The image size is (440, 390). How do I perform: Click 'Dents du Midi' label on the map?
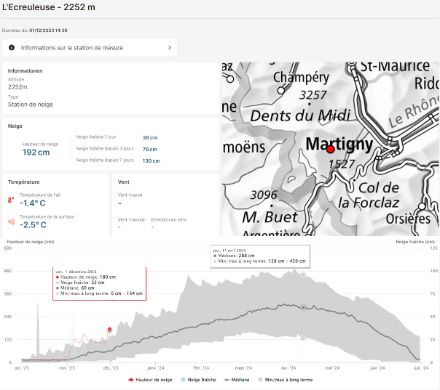pyautogui.click(x=300, y=116)
